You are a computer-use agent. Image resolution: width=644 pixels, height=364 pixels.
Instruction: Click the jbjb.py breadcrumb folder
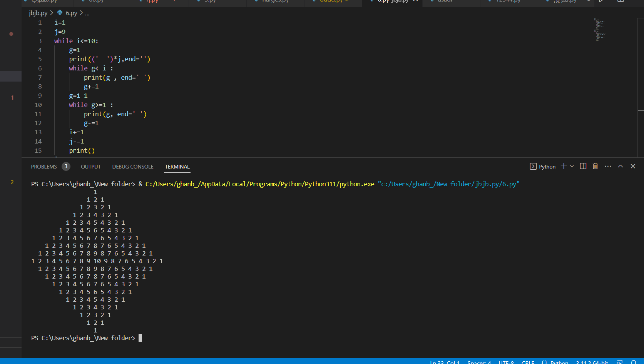point(38,13)
